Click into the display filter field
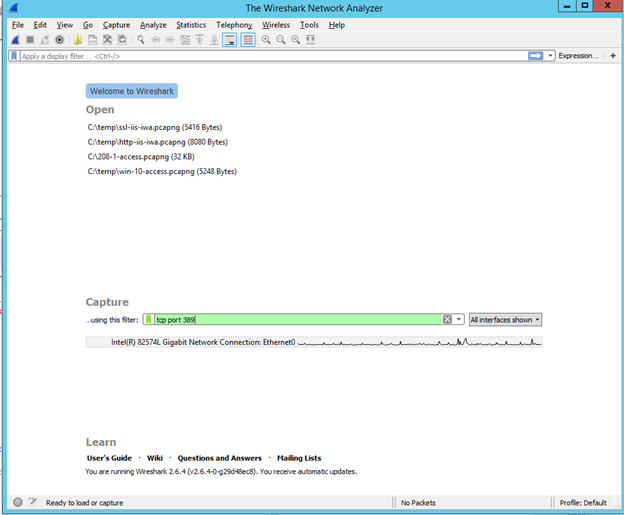Viewport: 624px width, 515px height. click(273, 56)
